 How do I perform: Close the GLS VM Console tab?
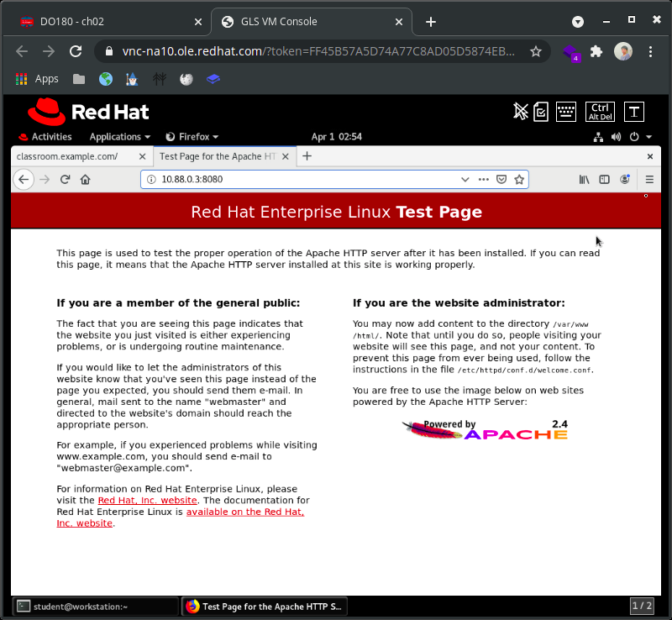(398, 22)
